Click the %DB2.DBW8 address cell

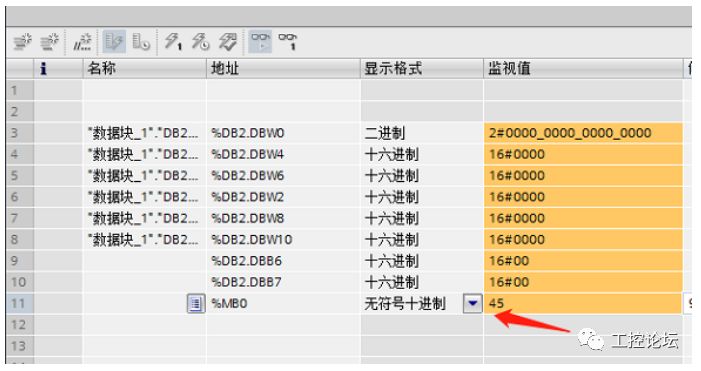click(283, 218)
